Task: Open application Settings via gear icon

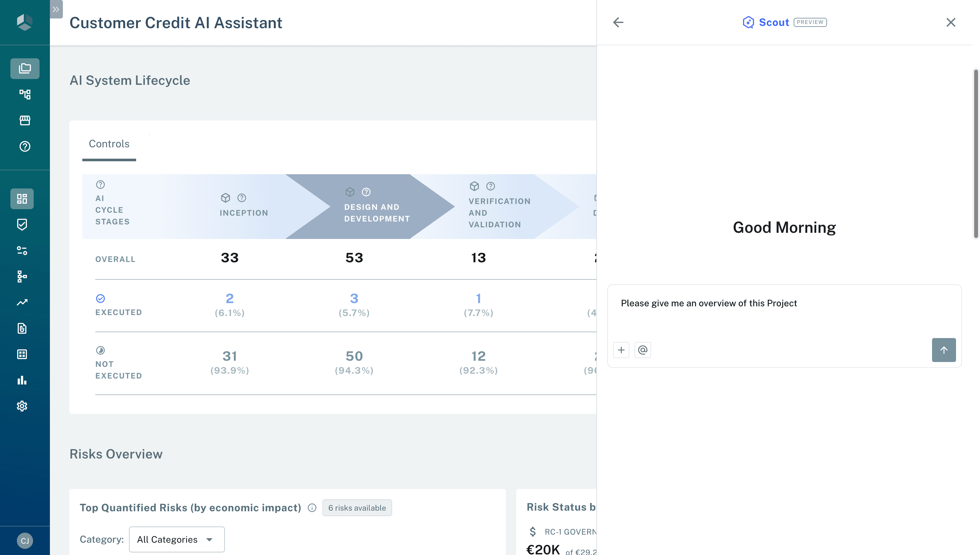Action: [x=22, y=406]
